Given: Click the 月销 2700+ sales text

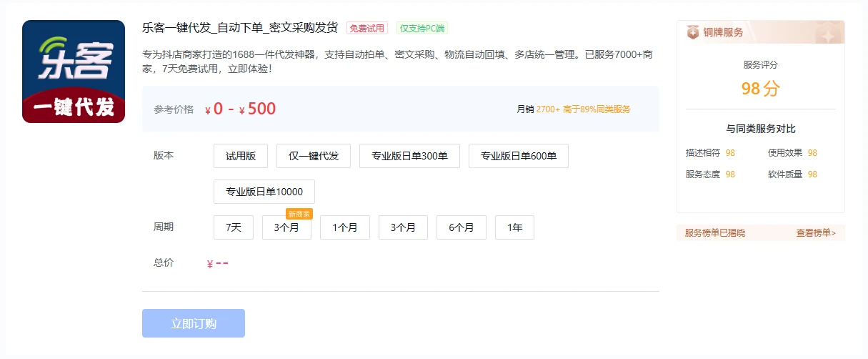Looking at the screenshot, I should pyautogui.click(x=538, y=109).
